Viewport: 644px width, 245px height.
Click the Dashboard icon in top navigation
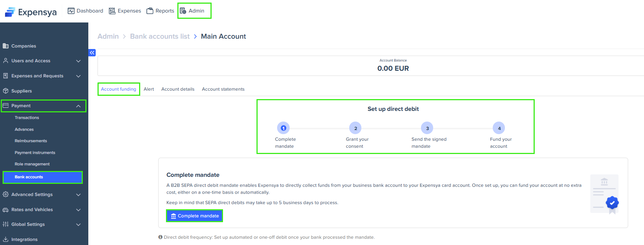(x=71, y=11)
